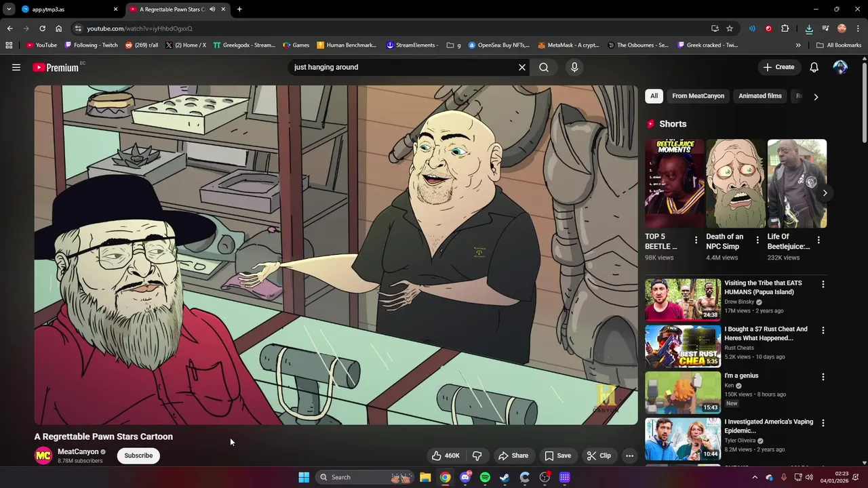Go to browser home page
Image resolution: width=868 pixels, height=488 pixels.
(58, 28)
